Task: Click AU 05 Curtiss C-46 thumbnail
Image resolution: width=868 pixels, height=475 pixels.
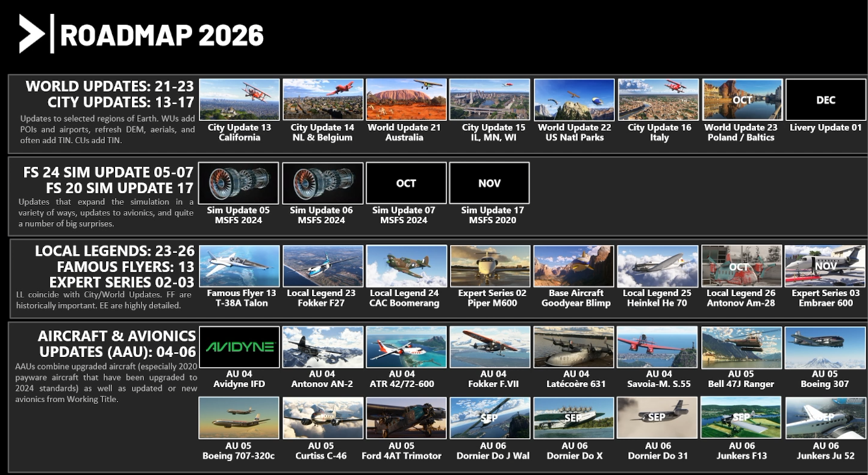Action: point(323,417)
